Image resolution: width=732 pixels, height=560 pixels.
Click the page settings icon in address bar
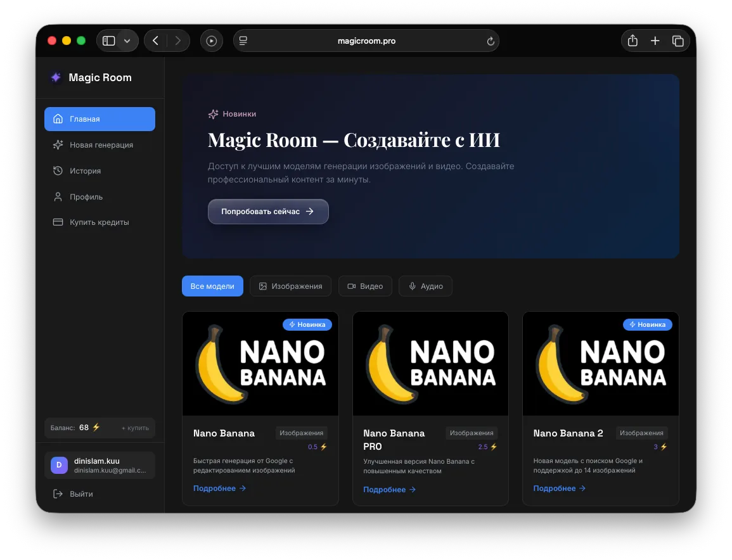pos(243,41)
